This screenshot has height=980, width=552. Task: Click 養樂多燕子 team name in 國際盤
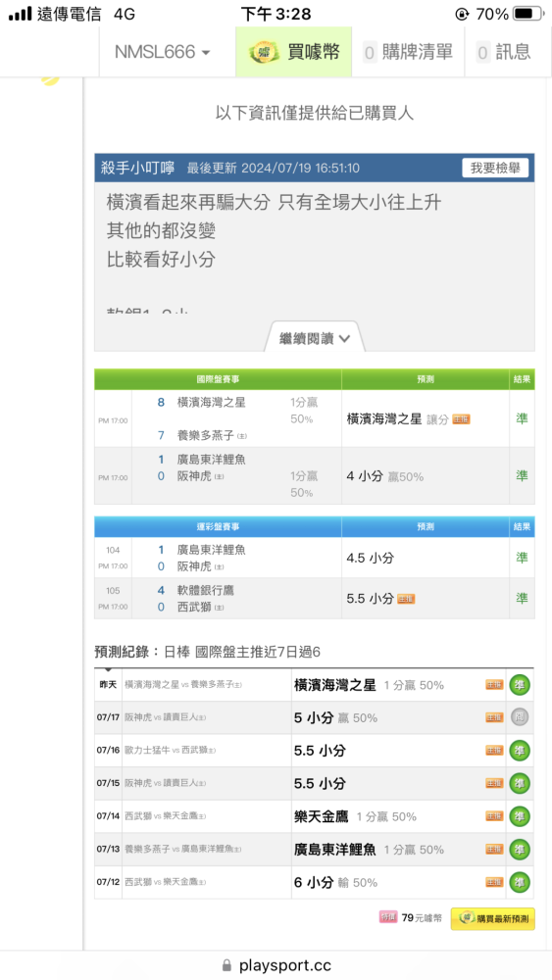click(x=205, y=435)
